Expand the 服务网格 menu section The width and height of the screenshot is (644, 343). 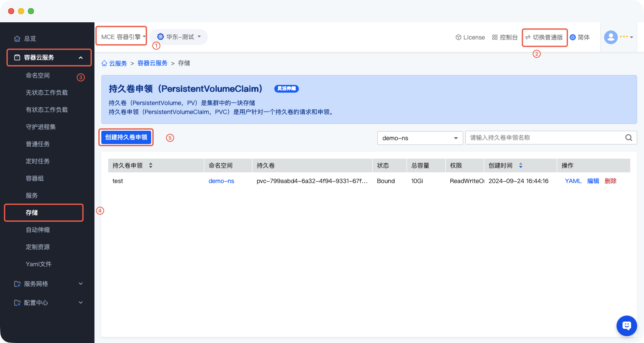click(80, 284)
